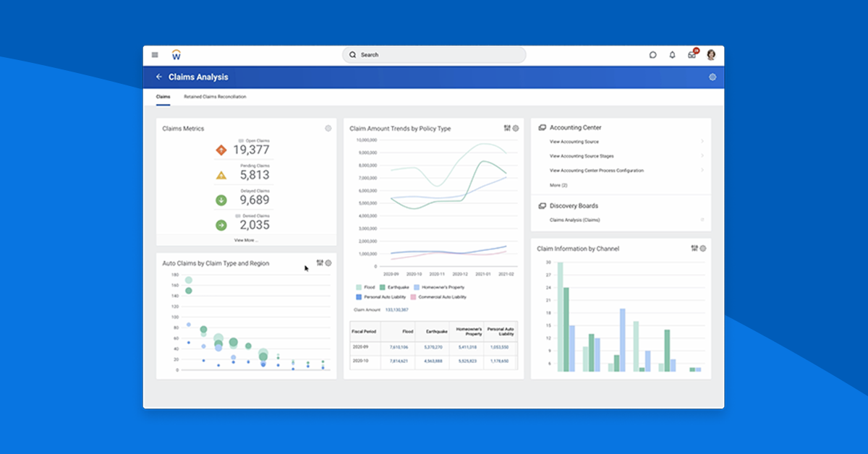Screen dimensions: 868x454
Task: Click the drill-down icon on Claim Amount Trends chart
Action: click(x=506, y=127)
